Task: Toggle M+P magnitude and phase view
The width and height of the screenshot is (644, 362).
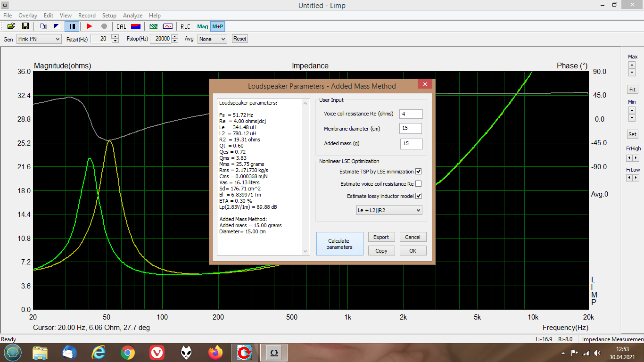Action: click(x=217, y=26)
